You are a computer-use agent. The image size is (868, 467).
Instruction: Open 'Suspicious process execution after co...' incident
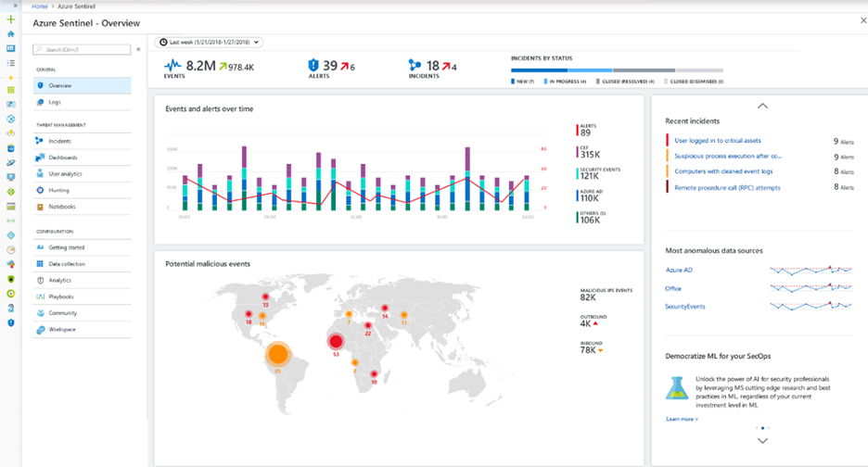(x=728, y=156)
